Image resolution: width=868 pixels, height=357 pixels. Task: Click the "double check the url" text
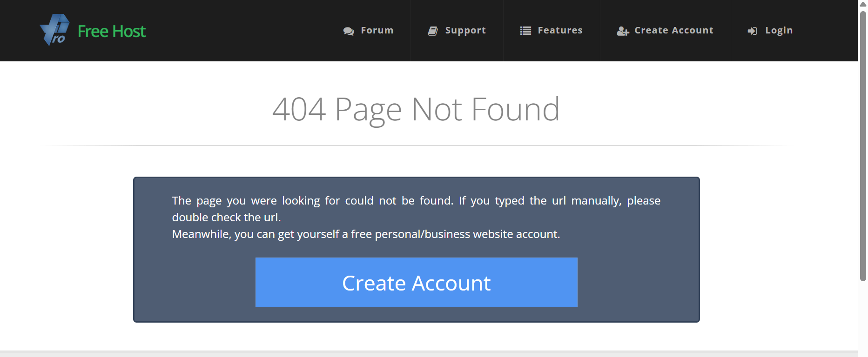click(226, 218)
